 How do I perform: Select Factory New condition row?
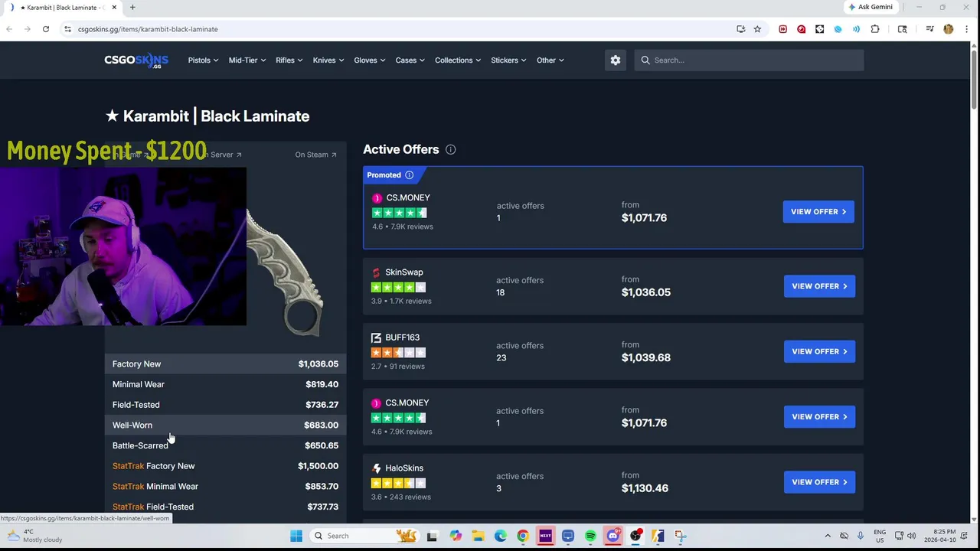coord(225,364)
